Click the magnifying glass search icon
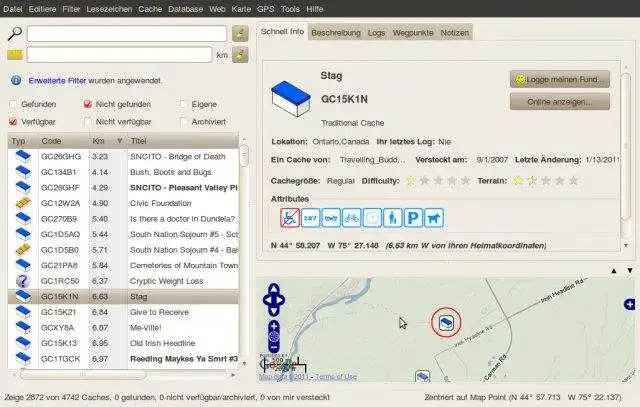Screen dimensions: 640x407 click(x=15, y=33)
